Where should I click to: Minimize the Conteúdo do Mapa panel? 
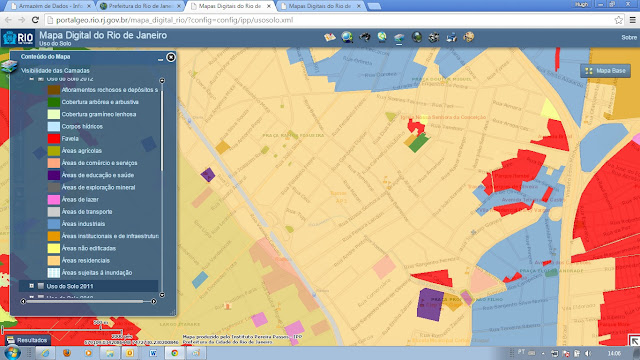point(160,59)
